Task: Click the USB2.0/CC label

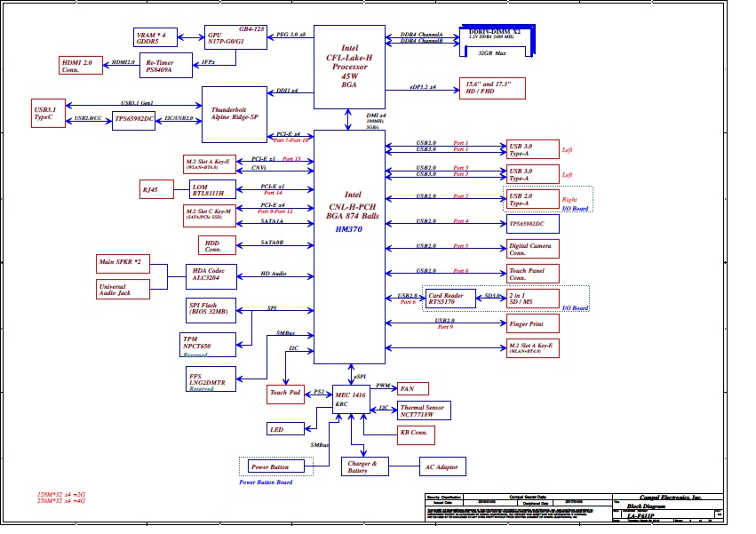Action: coord(88,117)
